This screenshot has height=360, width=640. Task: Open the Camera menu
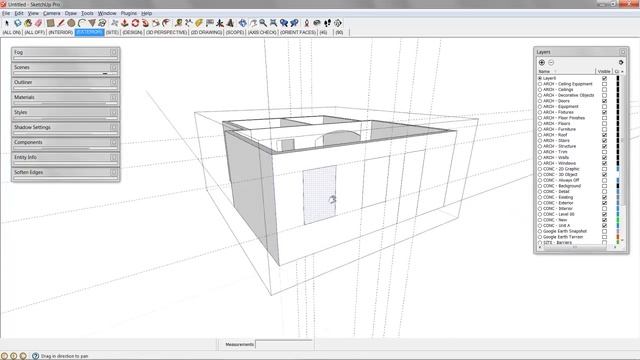(x=51, y=13)
